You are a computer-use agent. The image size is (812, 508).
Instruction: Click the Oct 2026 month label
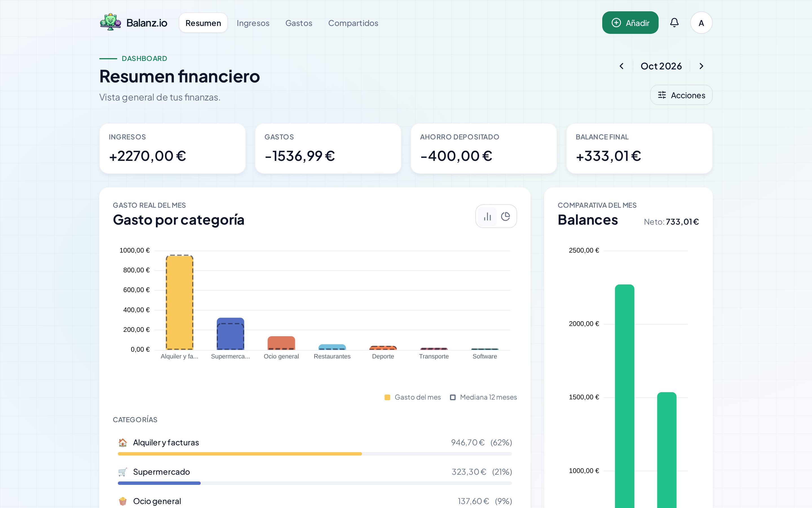[661, 66]
